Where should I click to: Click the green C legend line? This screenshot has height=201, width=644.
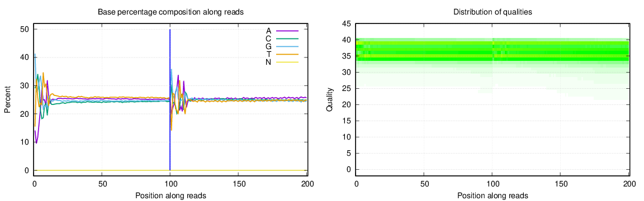pos(287,39)
